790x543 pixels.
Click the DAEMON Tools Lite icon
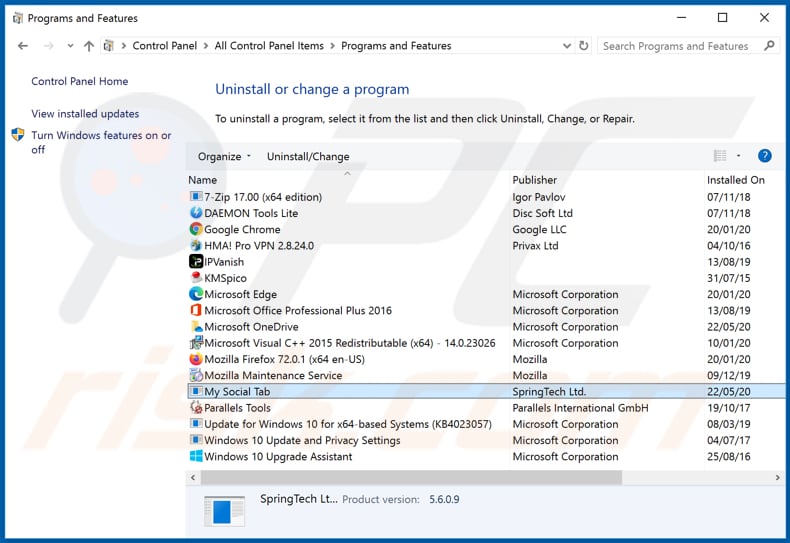coord(195,213)
